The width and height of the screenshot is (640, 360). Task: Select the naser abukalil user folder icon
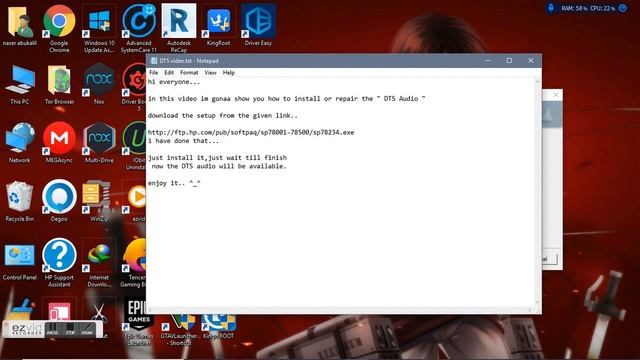(x=19, y=26)
